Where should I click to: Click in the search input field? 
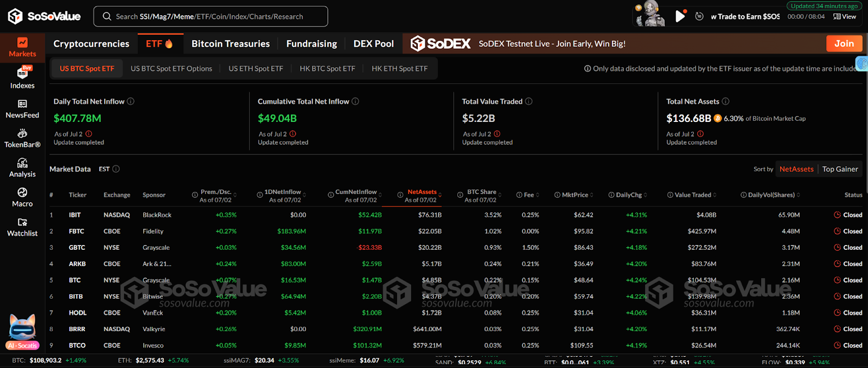210,16
